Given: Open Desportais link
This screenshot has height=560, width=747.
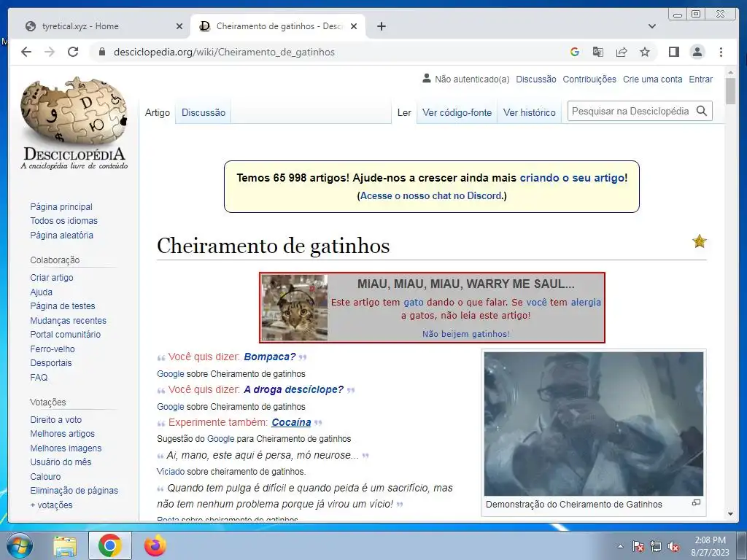Looking at the screenshot, I should coord(51,362).
